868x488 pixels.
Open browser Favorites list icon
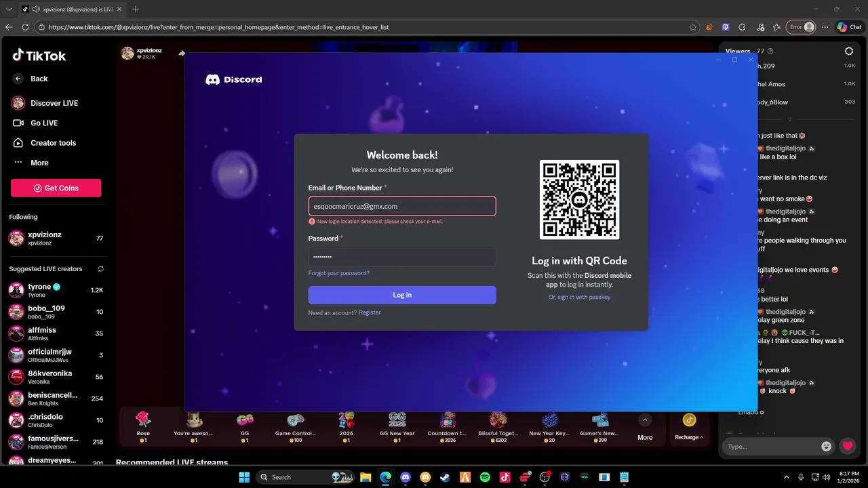(x=776, y=27)
